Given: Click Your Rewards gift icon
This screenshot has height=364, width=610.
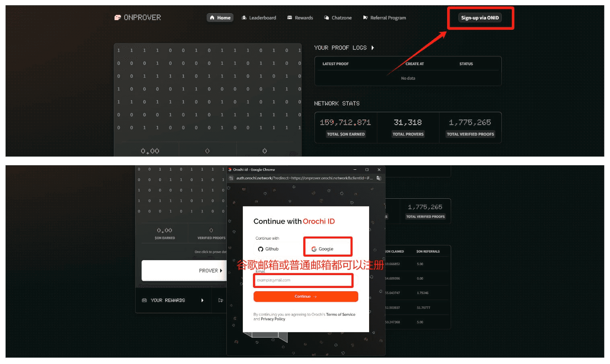Looking at the screenshot, I should 144,300.
